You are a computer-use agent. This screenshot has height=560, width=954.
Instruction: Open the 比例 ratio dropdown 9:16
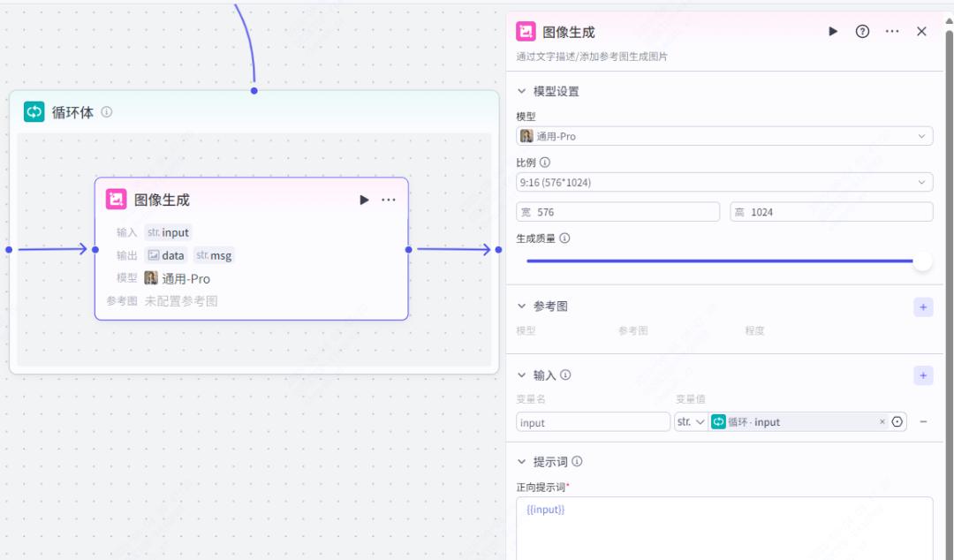(724, 181)
